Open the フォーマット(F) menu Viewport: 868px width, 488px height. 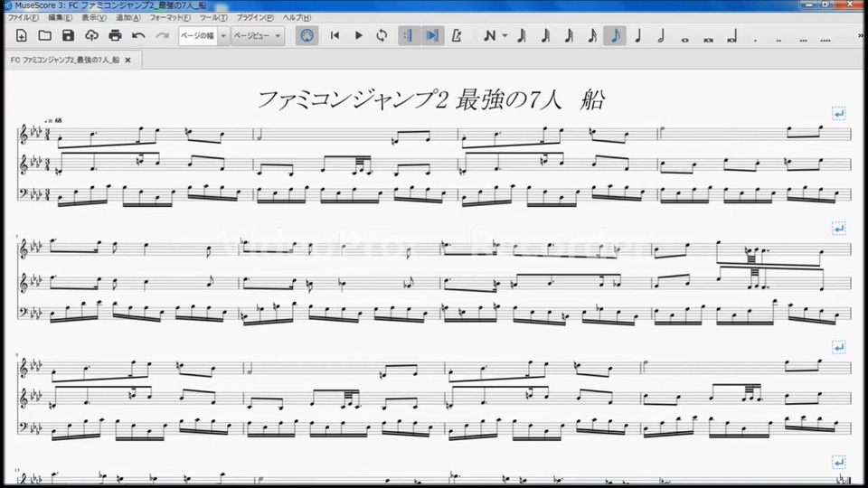170,18
